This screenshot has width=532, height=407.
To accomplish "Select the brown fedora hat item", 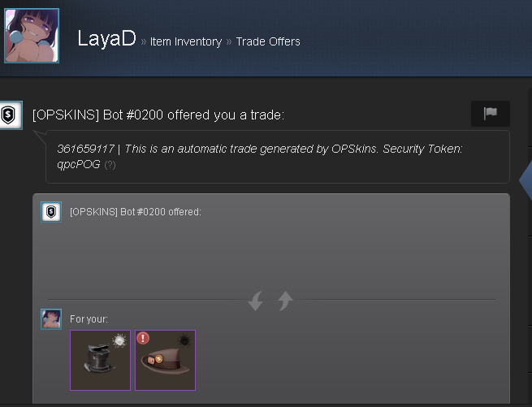I will coord(165,360).
